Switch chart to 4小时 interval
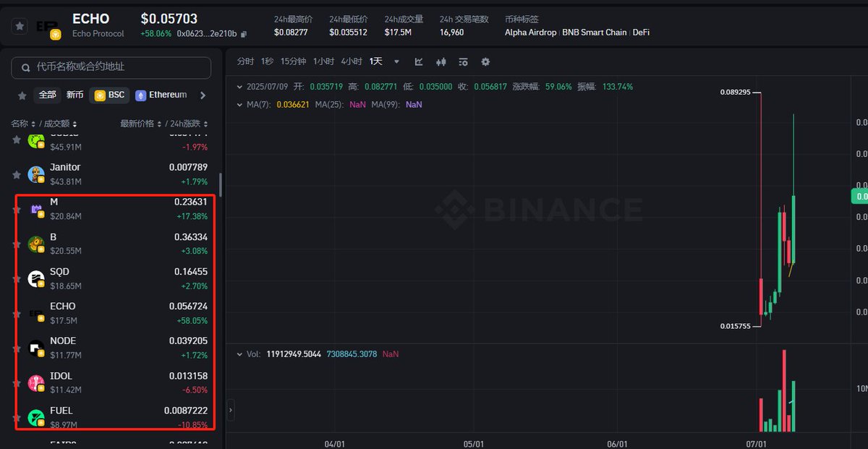Screen dimensions: 868x449 pyautogui.click(x=351, y=62)
